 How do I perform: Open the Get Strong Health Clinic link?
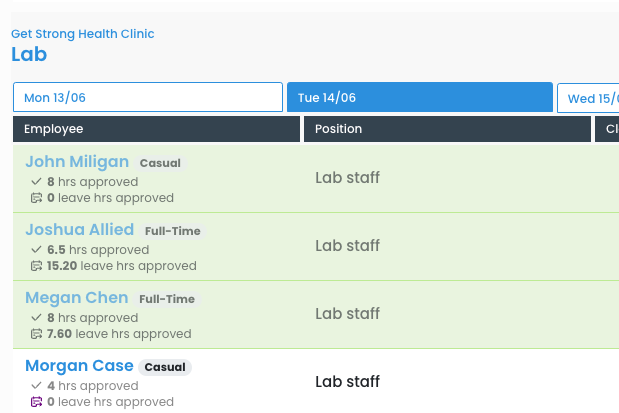pyautogui.click(x=83, y=34)
